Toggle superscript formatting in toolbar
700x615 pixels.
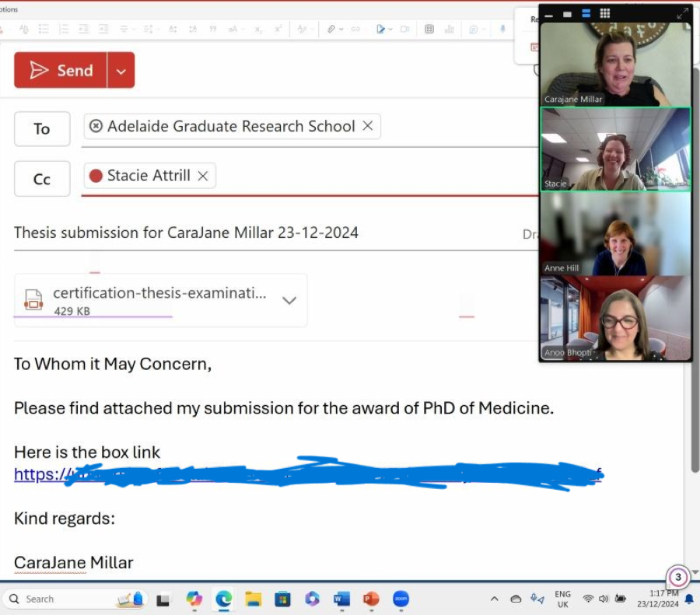(x=278, y=30)
